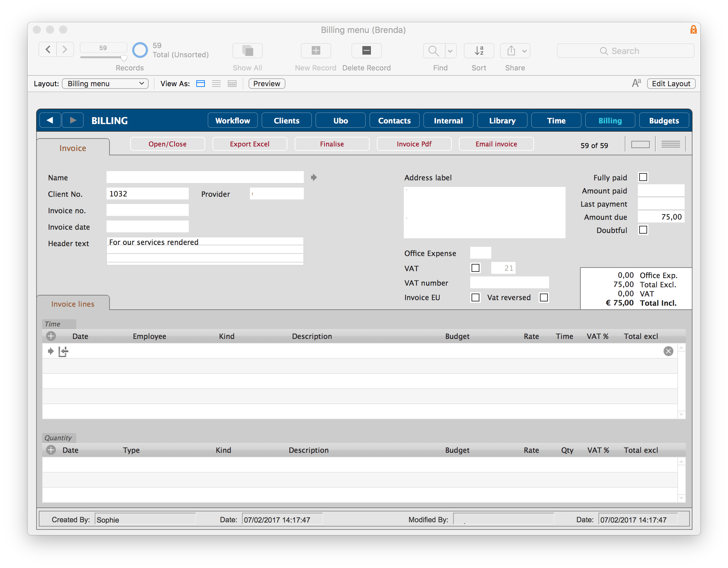Enable the VAT checkbox
The width and height of the screenshot is (728, 568).
coord(475,268)
